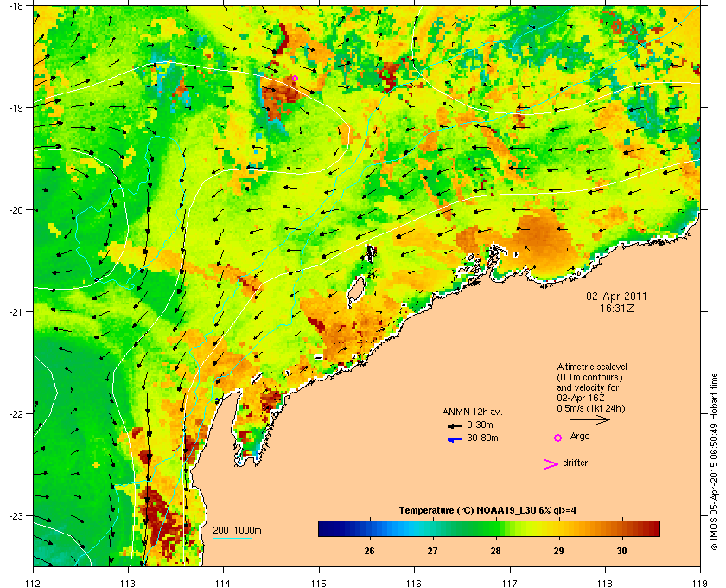This screenshot has width=726, height=588.
Task: Click the black 0-30m legend arrow
Action: [x=455, y=425]
